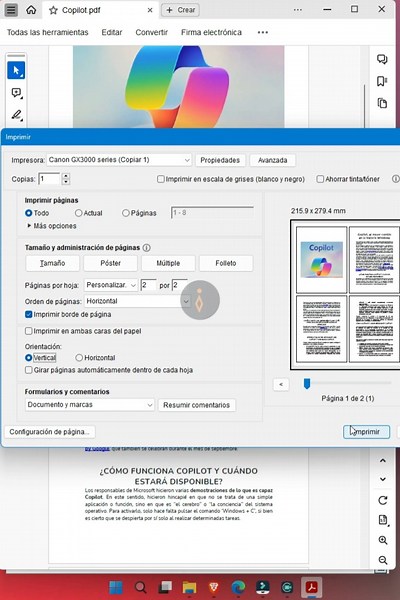
Task: Click the Imprimir button
Action: tap(366, 432)
